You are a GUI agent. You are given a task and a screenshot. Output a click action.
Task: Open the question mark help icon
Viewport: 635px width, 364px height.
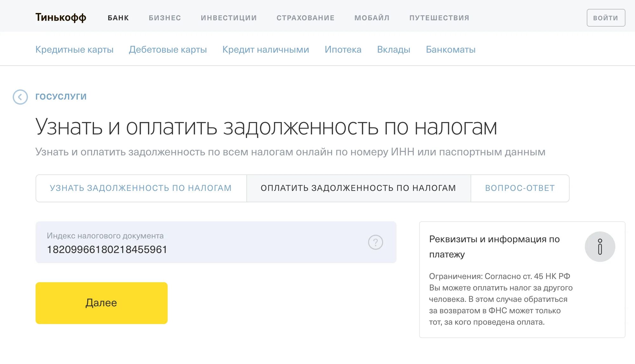pos(376,242)
